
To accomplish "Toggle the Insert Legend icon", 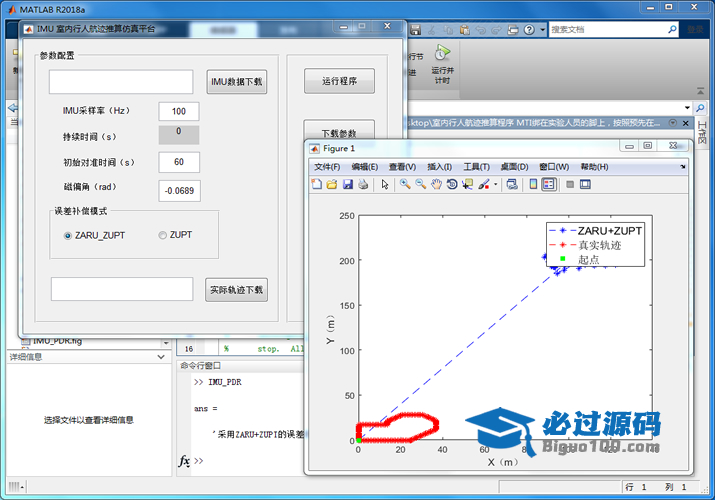I will click(x=549, y=184).
